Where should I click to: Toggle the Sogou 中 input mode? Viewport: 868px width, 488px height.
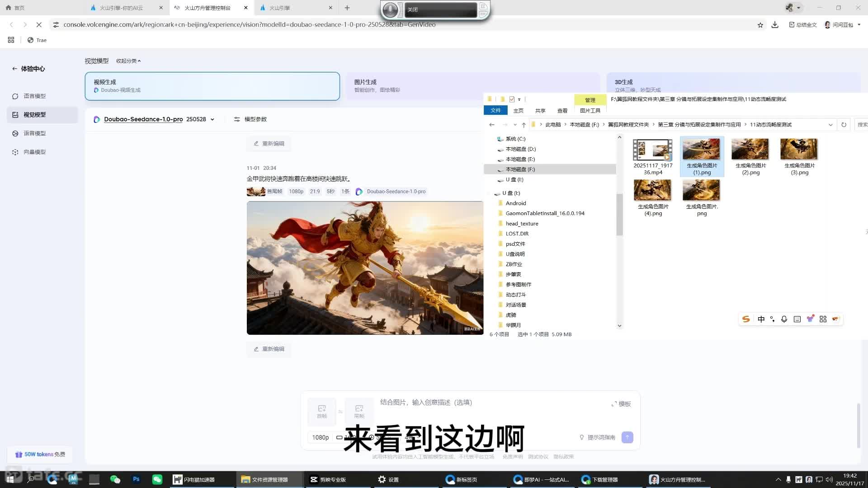tap(761, 319)
